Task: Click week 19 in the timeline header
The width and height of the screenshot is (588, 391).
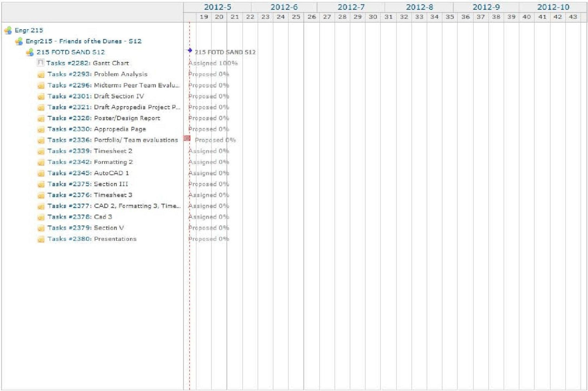Action: [204, 17]
